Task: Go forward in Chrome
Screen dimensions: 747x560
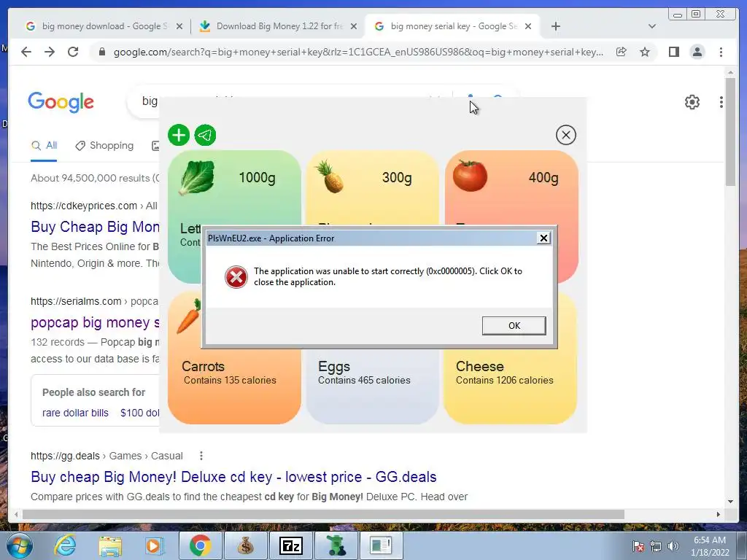Action: coord(50,52)
